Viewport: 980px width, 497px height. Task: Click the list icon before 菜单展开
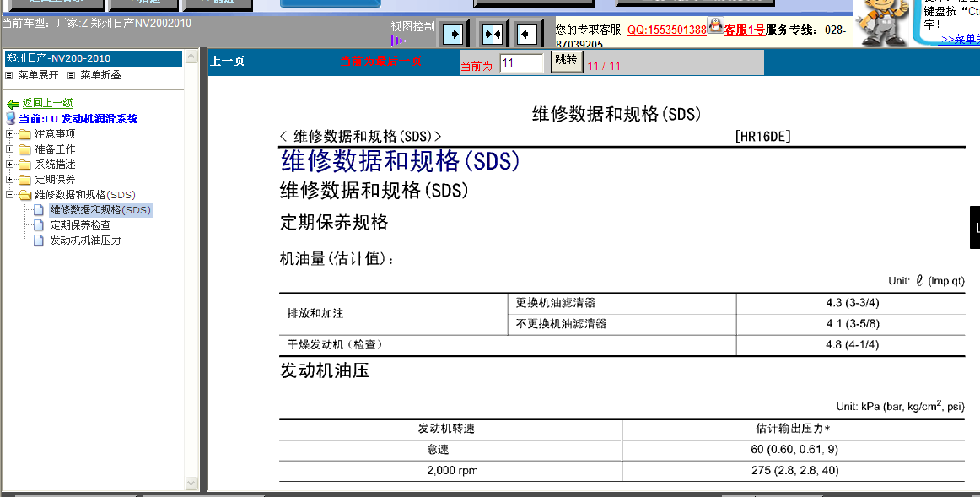[x=8, y=75]
